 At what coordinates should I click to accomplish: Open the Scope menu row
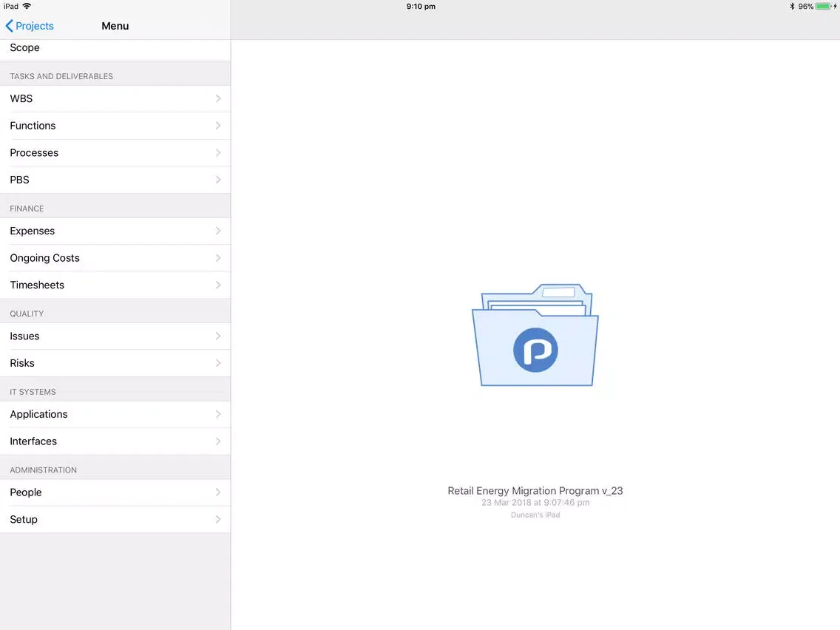coord(115,49)
